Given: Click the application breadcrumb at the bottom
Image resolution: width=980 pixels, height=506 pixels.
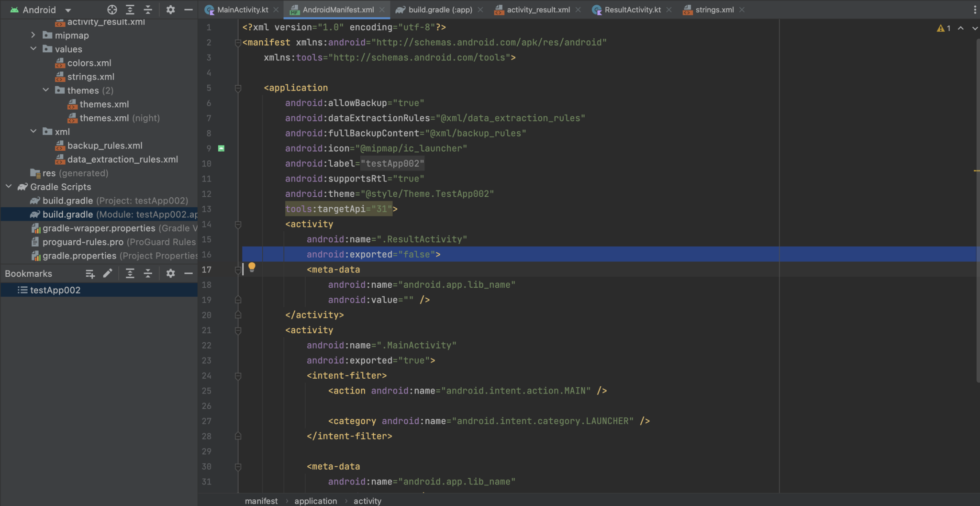Looking at the screenshot, I should click(315, 501).
